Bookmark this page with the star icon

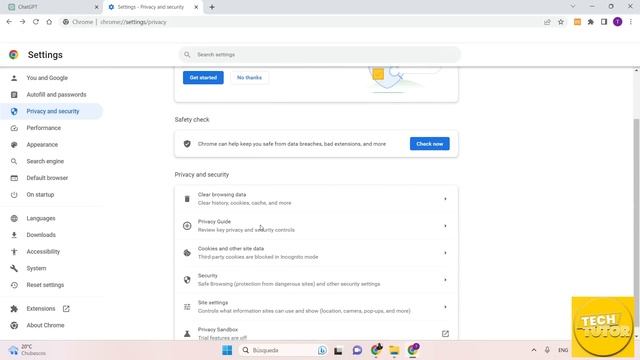pyautogui.click(x=561, y=22)
